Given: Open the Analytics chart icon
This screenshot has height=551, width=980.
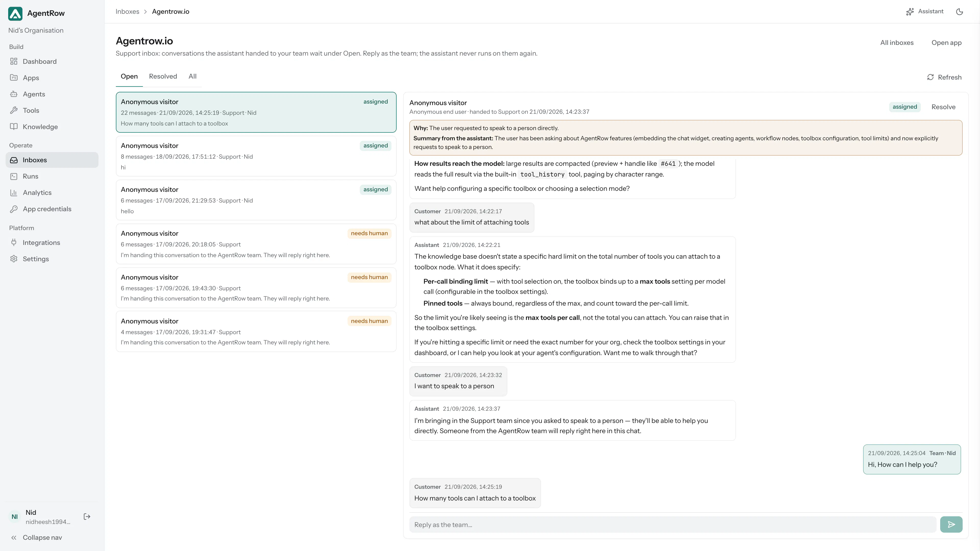Looking at the screenshot, I should [14, 193].
